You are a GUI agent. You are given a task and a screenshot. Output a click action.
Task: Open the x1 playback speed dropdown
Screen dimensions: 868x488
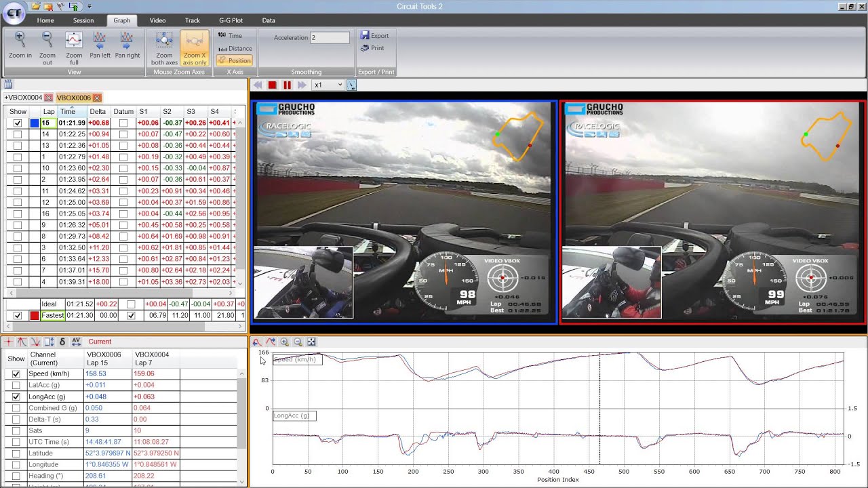click(328, 85)
